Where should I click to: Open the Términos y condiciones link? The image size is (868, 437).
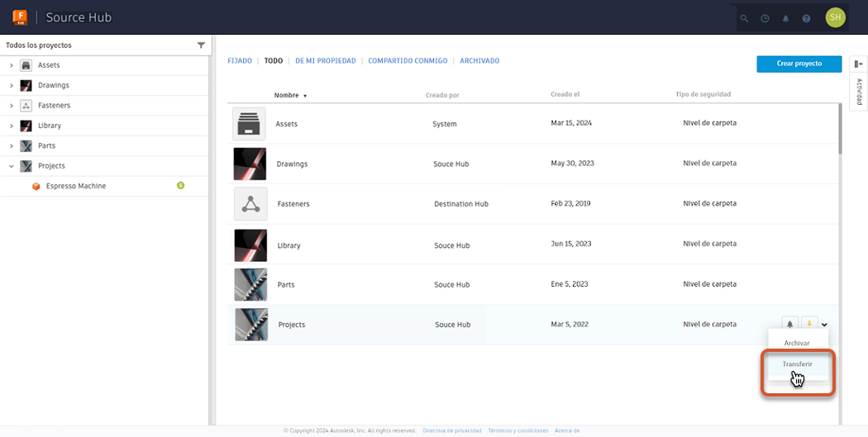click(x=518, y=430)
